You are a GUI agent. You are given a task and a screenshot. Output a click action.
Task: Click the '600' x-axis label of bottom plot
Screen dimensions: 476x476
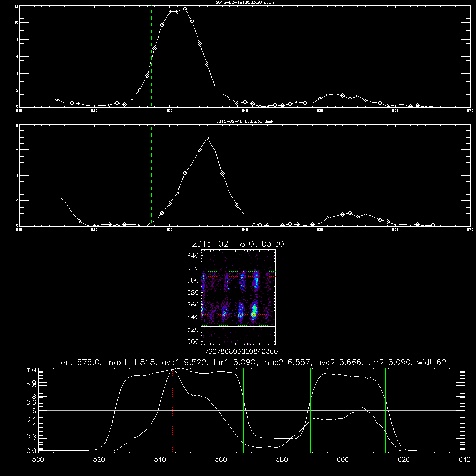[343, 460]
